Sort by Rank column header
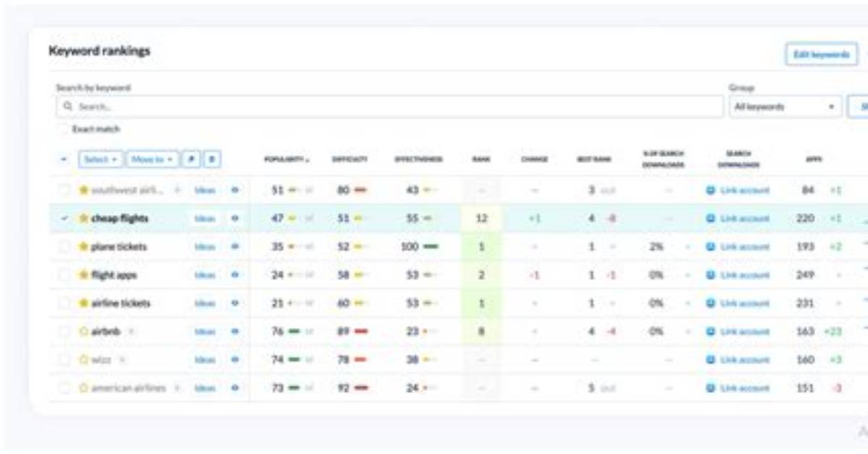Screen dimensions: 868x454 coord(481,159)
